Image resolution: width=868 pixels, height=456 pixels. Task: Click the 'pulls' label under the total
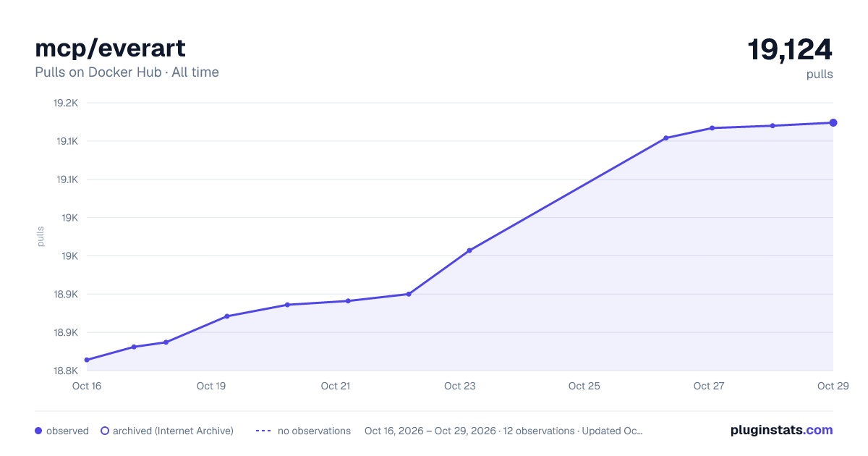[820, 74]
